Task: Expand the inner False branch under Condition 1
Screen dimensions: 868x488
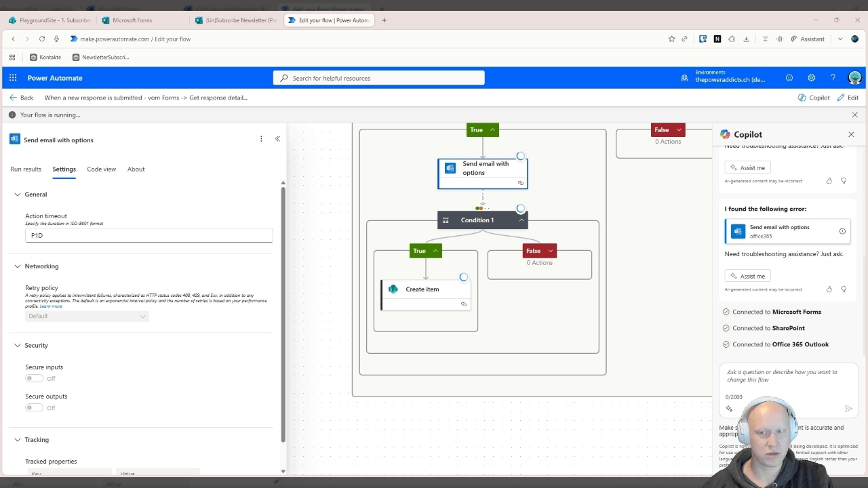Action: coord(540,251)
